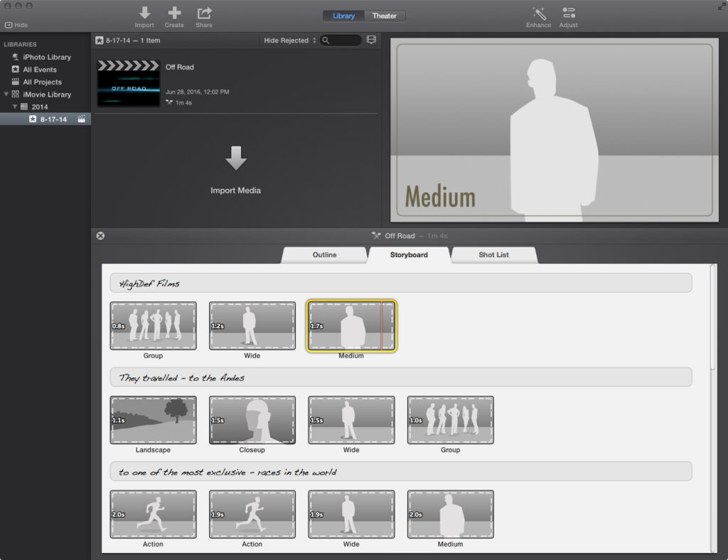Click the filmstrip view options icon
This screenshot has height=560, width=728.
coord(371,41)
